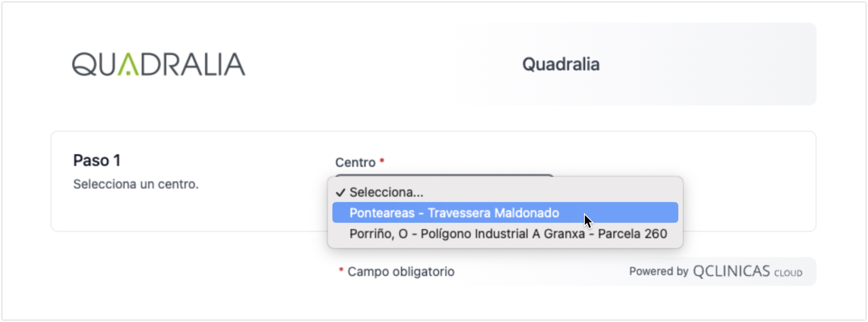Select the Ponteareas - Travessera Maldonado option

(454, 213)
